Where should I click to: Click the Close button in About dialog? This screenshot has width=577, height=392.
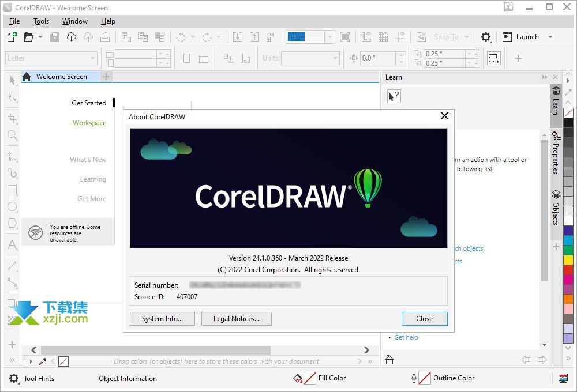click(x=424, y=319)
